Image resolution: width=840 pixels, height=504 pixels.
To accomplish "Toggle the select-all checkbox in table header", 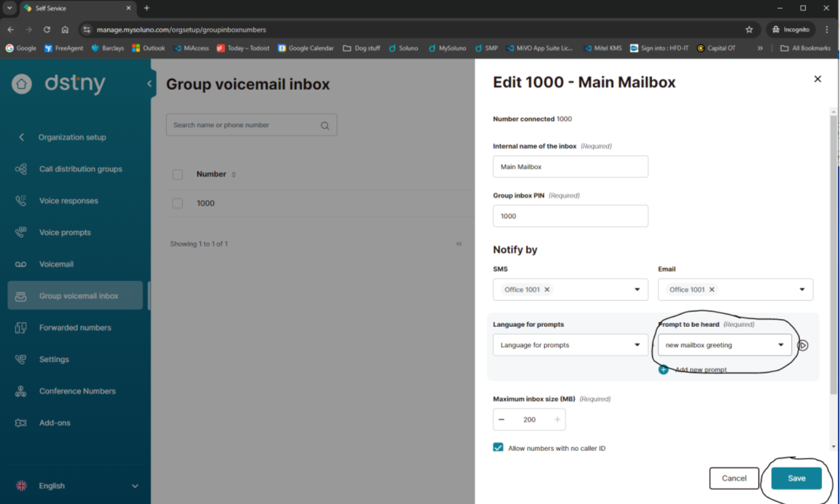I will (177, 174).
